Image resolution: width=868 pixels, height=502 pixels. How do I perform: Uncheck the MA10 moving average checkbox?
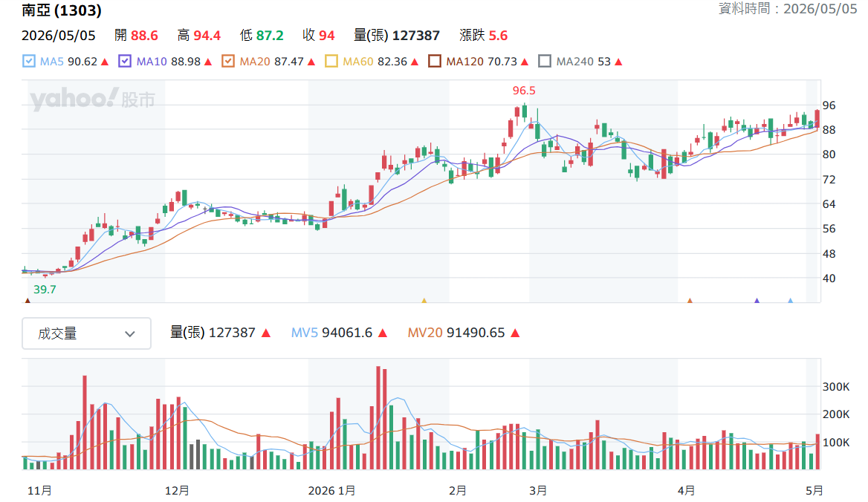click(125, 62)
